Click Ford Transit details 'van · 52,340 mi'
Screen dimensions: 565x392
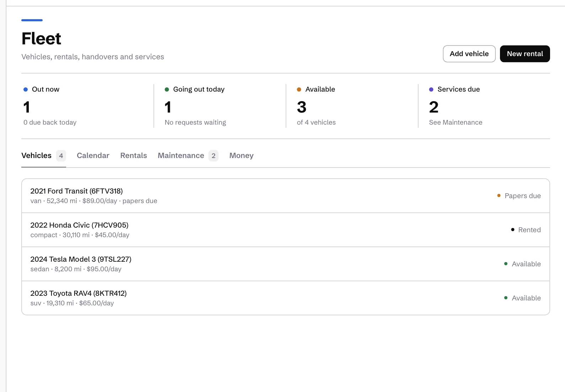[54, 201]
